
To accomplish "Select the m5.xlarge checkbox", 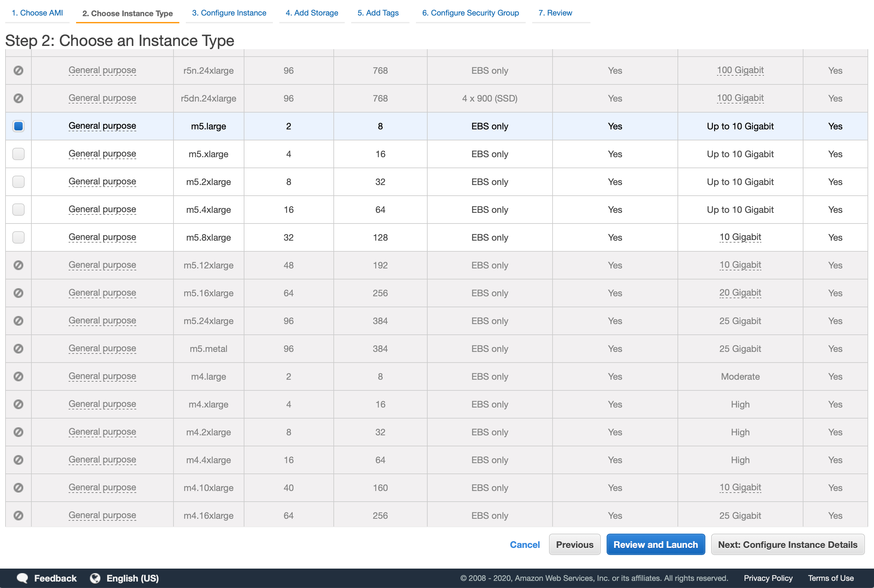I will [18, 154].
